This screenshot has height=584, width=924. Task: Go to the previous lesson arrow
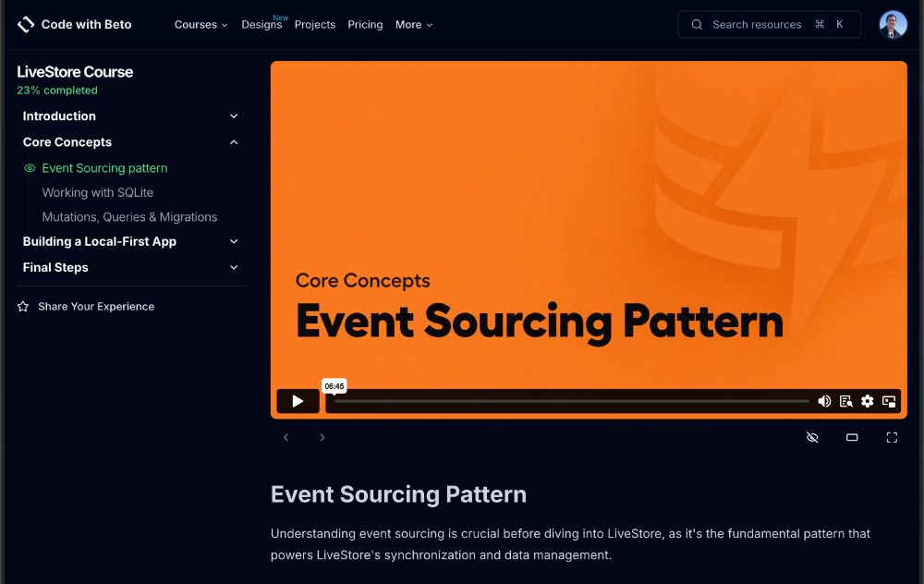286,437
